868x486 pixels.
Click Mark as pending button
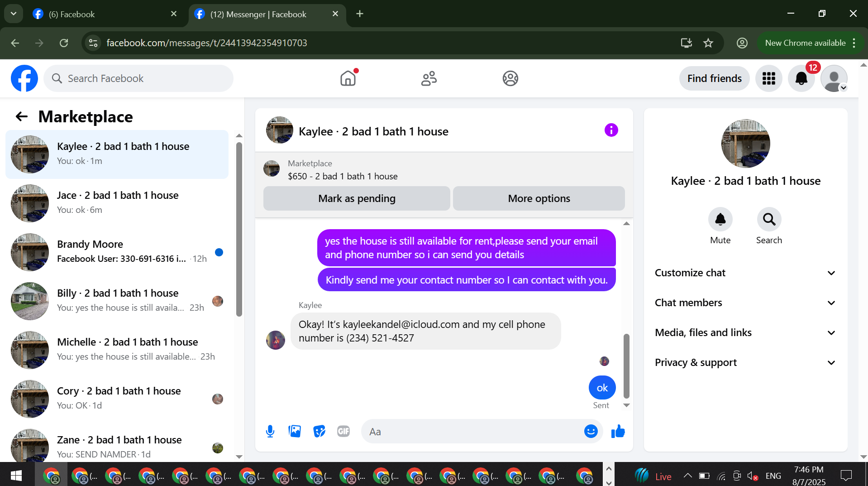coord(357,198)
